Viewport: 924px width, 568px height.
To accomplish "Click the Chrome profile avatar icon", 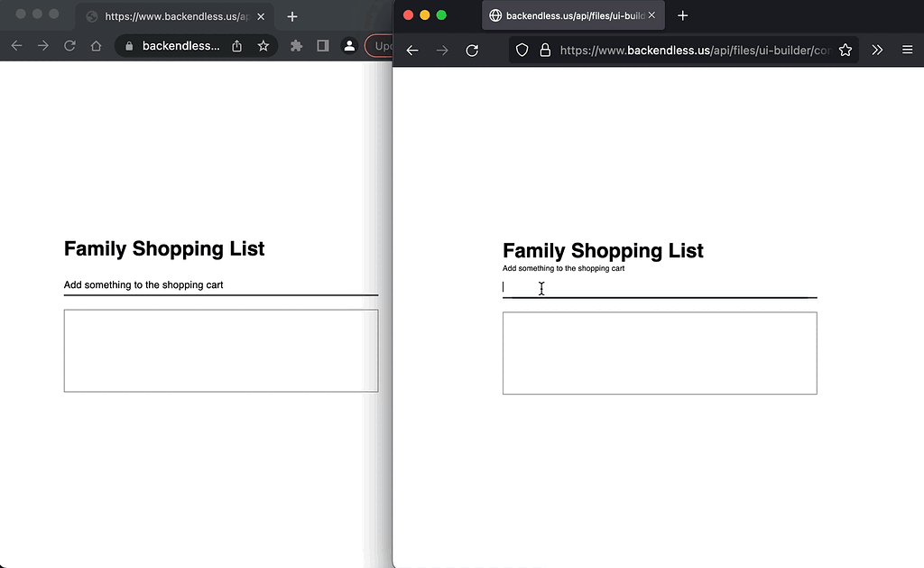I will pyautogui.click(x=349, y=46).
